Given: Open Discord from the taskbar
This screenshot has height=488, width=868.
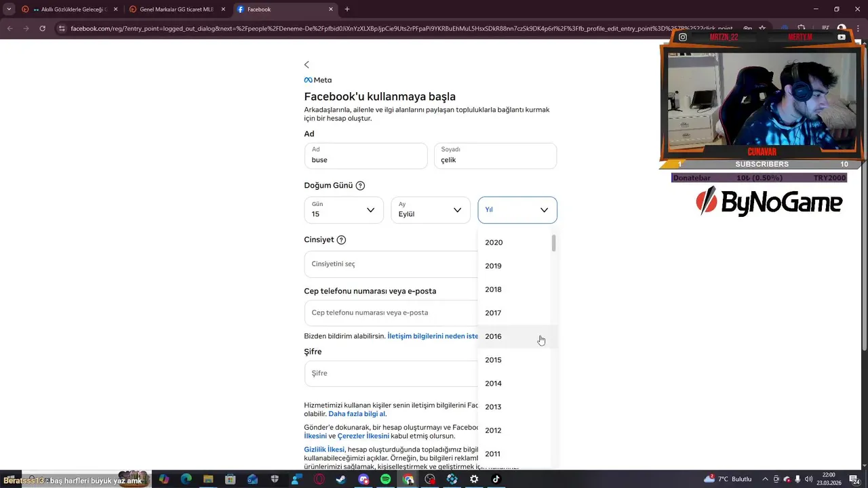Looking at the screenshot, I should pyautogui.click(x=363, y=479).
